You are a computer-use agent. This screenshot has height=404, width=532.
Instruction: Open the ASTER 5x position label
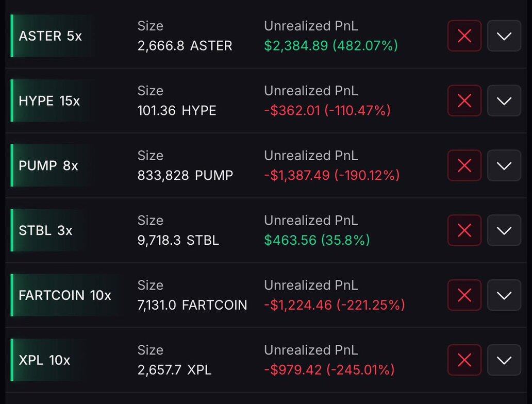[50, 36]
